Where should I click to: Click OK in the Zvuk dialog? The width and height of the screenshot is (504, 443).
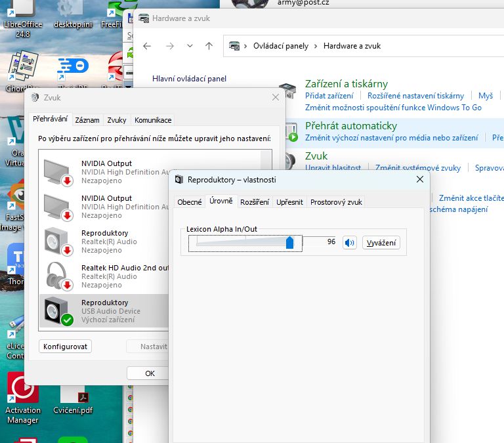click(148, 373)
